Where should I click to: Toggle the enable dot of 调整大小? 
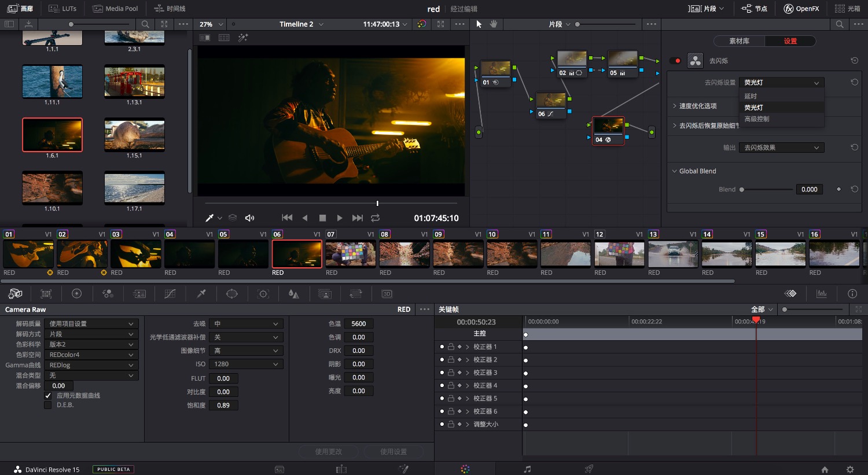pos(442,424)
